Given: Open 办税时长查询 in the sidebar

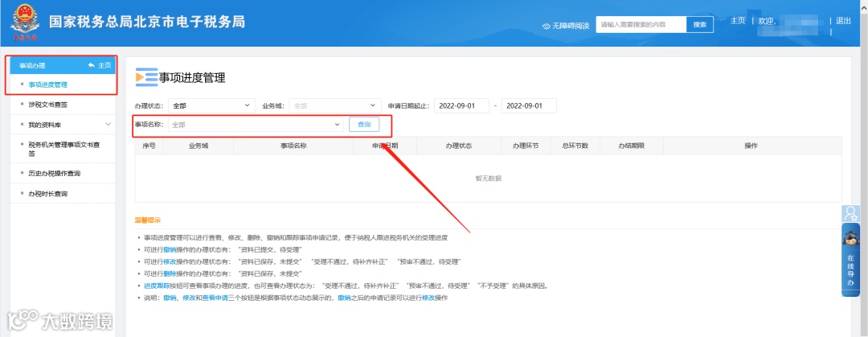Looking at the screenshot, I should (47, 194).
